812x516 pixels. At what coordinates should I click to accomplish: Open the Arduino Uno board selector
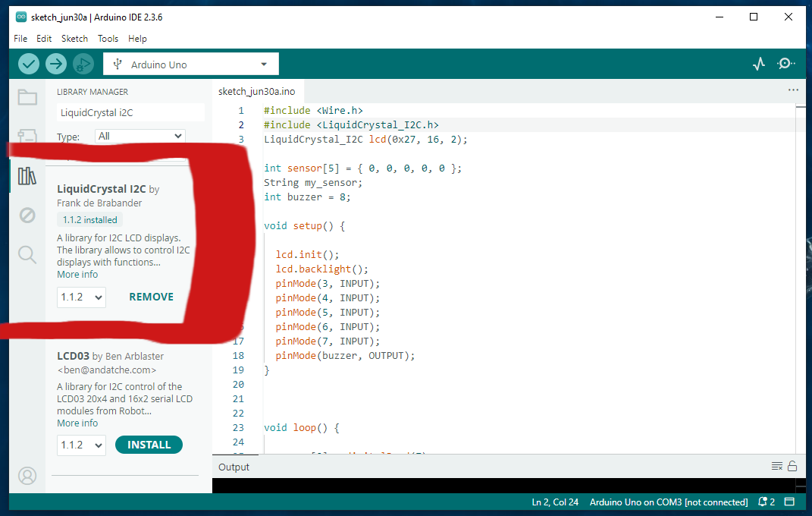(x=190, y=64)
